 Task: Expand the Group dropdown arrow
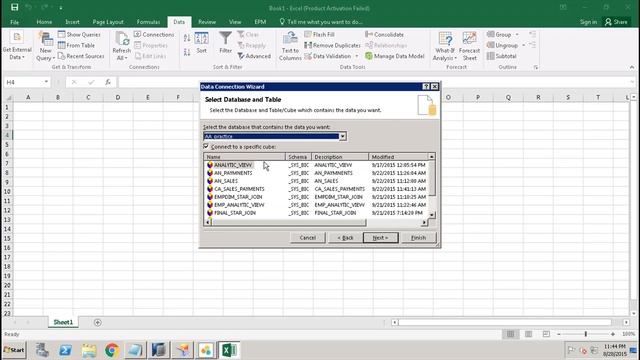517,35
